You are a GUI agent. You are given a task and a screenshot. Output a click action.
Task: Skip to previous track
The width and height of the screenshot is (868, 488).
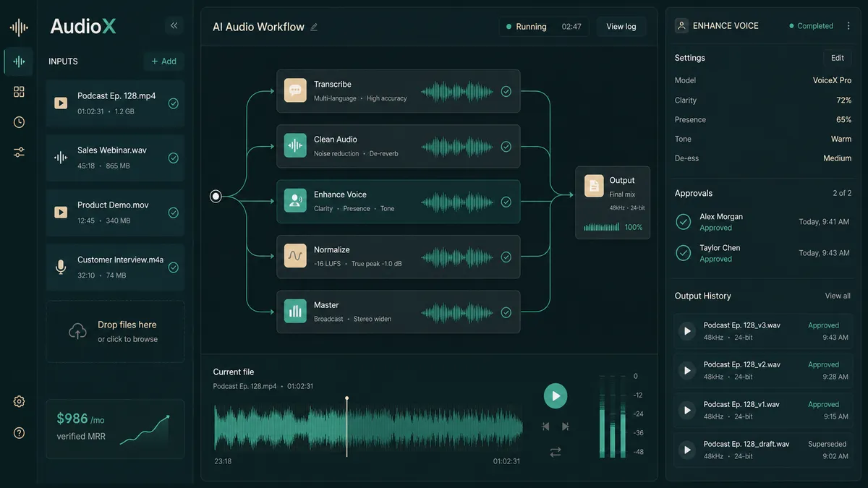coord(545,427)
